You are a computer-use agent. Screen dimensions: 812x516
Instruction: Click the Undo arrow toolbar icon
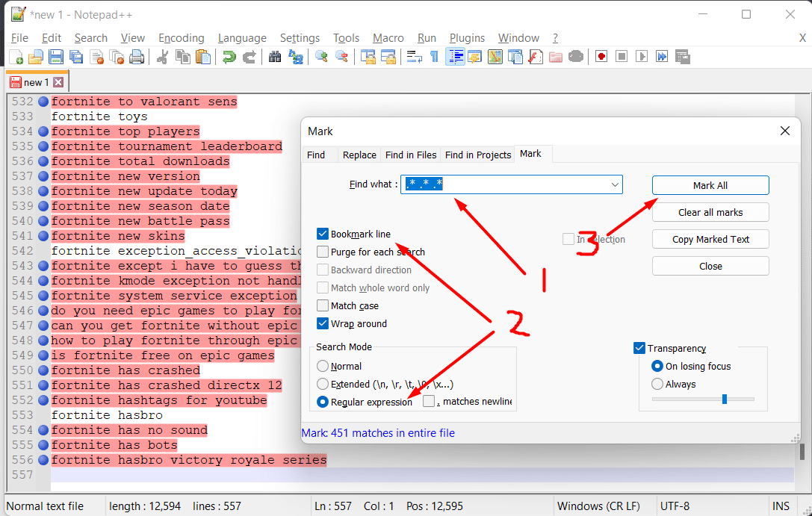point(229,57)
